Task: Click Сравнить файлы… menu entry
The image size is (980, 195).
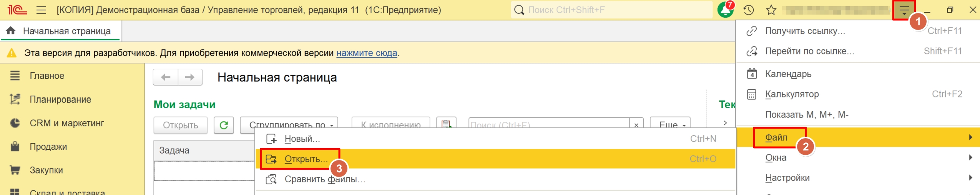Action: 324,179
